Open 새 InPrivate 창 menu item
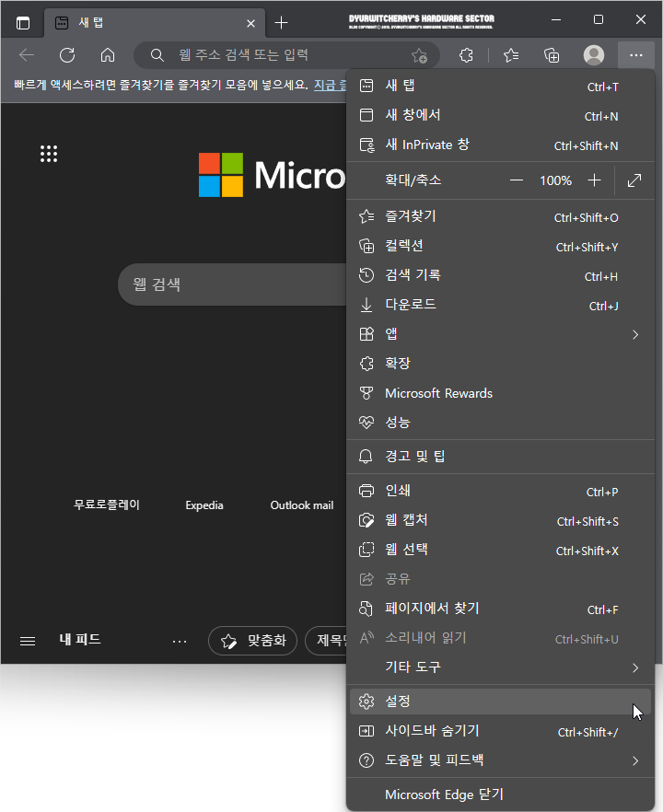663x812 pixels. pyautogui.click(x=500, y=145)
